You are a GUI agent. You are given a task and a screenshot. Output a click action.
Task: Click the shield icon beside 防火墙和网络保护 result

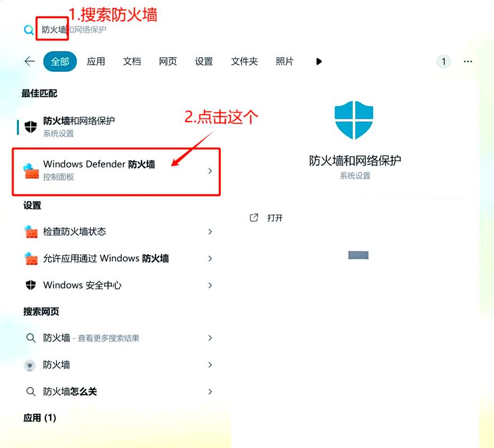tap(31, 127)
